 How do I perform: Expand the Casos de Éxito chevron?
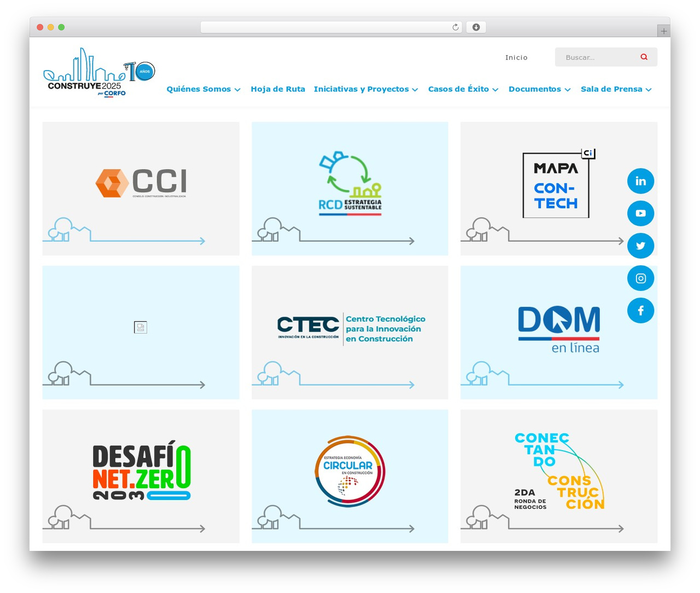click(495, 90)
